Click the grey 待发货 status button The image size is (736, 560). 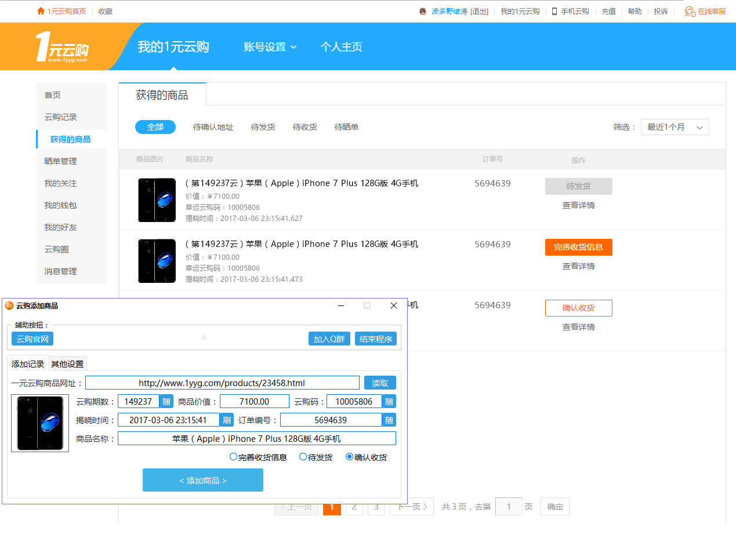tap(578, 186)
